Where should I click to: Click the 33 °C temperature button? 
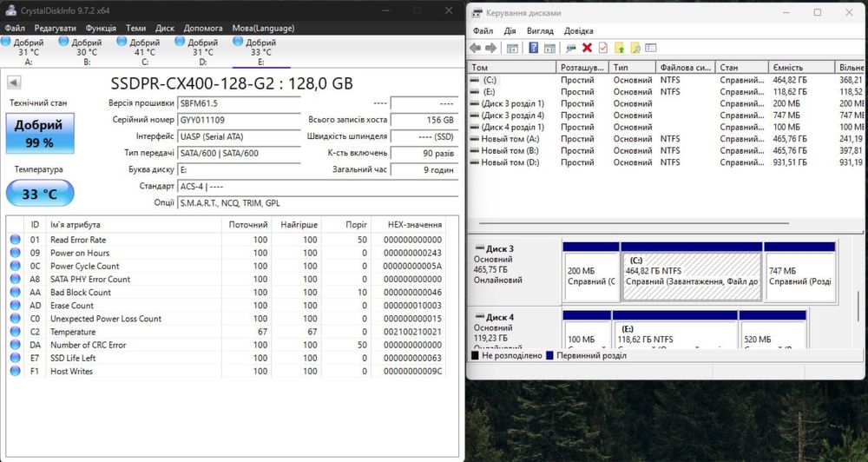(x=40, y=194)
